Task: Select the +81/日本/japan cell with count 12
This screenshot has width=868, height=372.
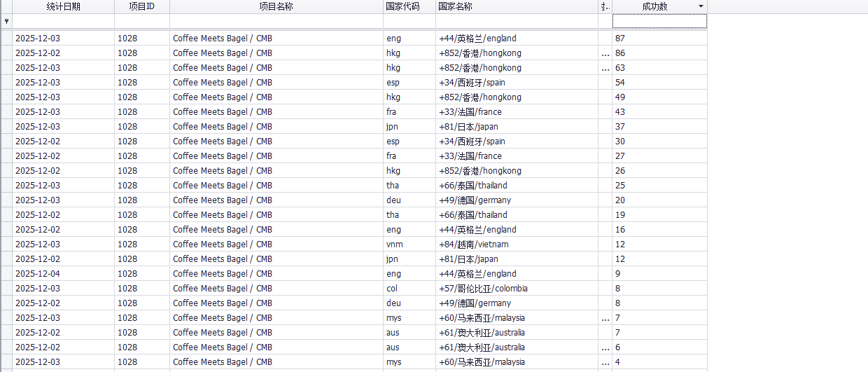Action: pyautogui.click(x=517, y=259)
